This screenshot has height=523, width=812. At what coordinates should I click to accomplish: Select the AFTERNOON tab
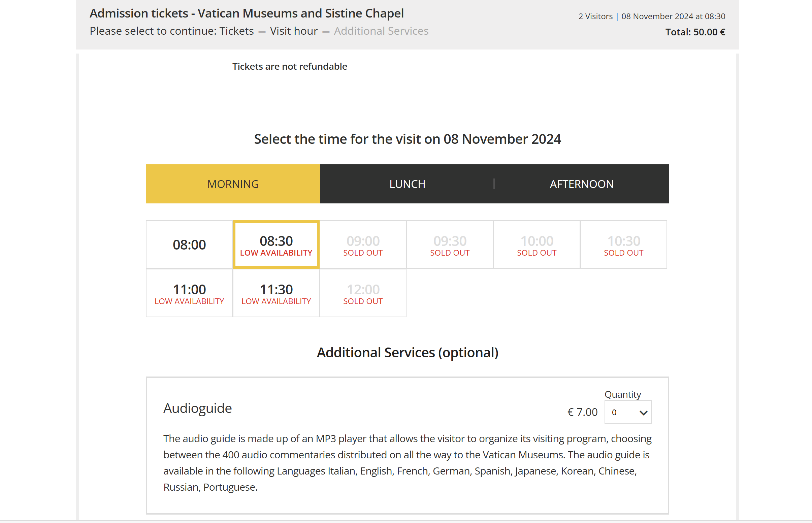point(581,184)
